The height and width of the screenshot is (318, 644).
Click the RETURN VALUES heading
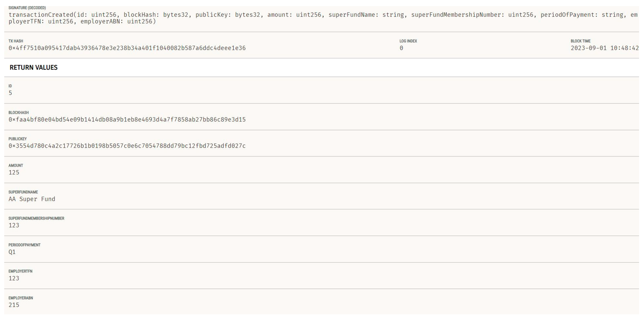(x=33, y=67)
